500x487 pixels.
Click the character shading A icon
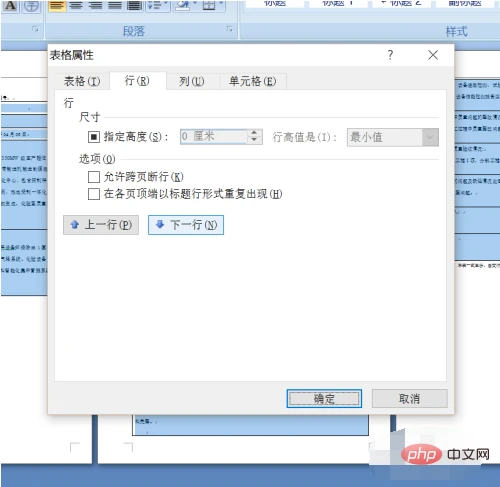pos(10,6)
